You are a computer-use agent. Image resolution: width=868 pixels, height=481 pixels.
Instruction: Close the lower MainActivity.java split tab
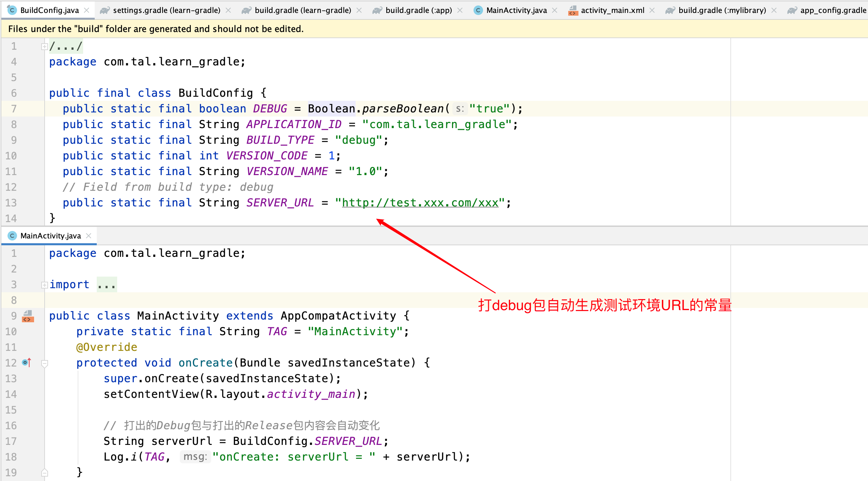[x=89, y=236]
